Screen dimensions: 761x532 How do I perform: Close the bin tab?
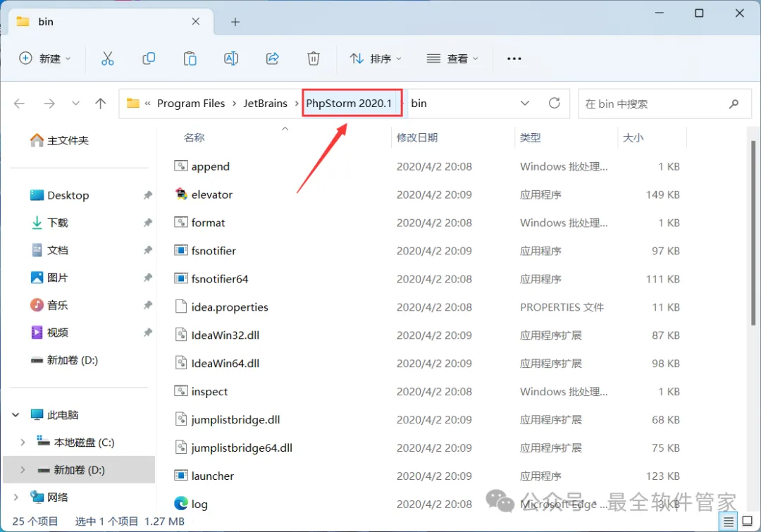pyautogui.click(x=196, y=21)
